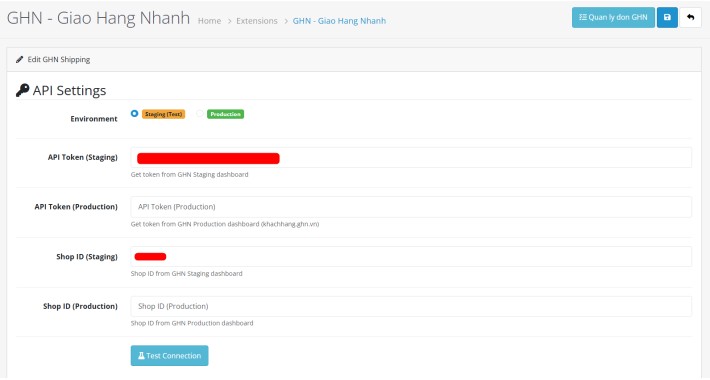710x380 pixels.
Task: Click the Test Connection button
Action: click(x=169, y=356)
